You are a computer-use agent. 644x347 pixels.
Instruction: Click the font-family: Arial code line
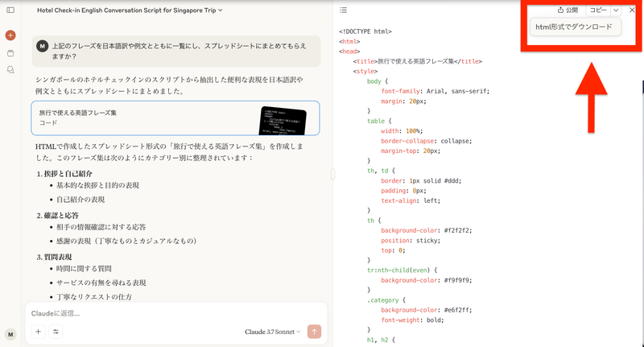coord(436,91)
